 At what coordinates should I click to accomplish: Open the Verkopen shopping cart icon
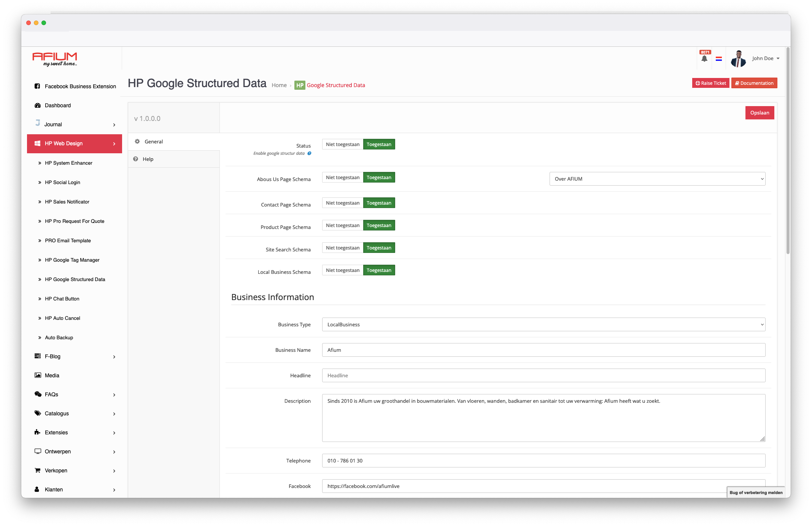[x=37, y=470]
